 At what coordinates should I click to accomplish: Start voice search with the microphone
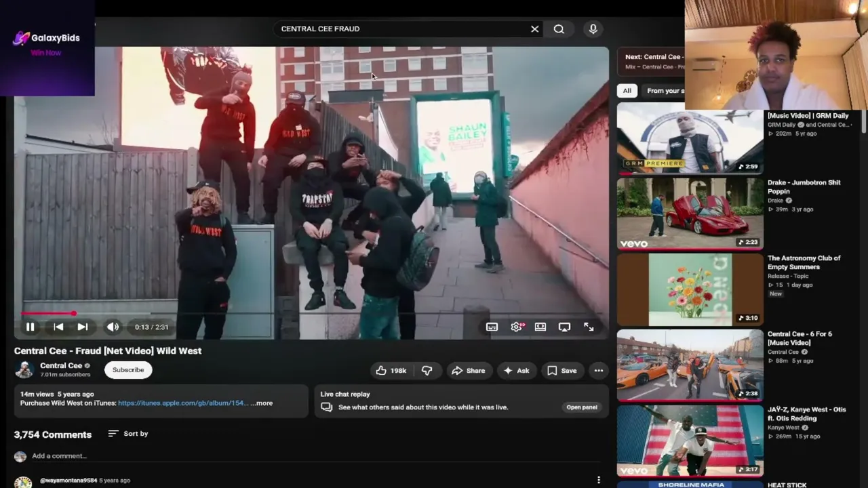pyautogui.click(x=593, y=29)
